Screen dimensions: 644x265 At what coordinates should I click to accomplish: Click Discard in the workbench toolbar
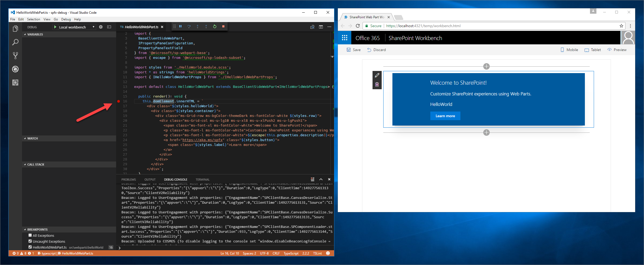[376, 50]
